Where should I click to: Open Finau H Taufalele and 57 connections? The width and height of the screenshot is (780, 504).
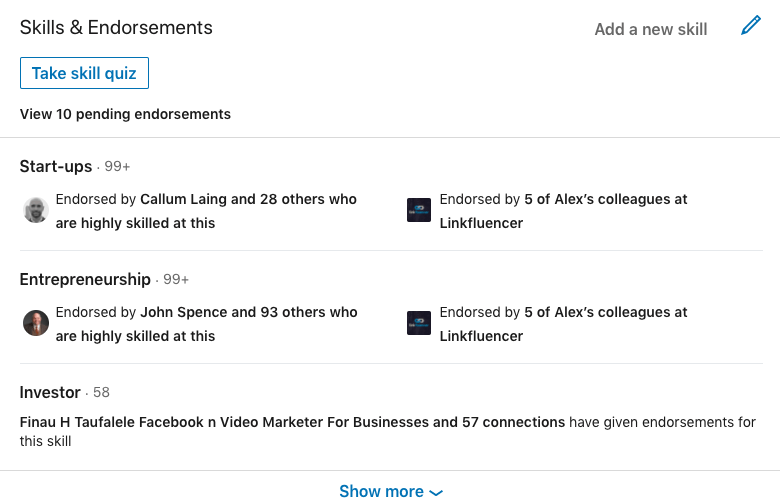(292, 422)
